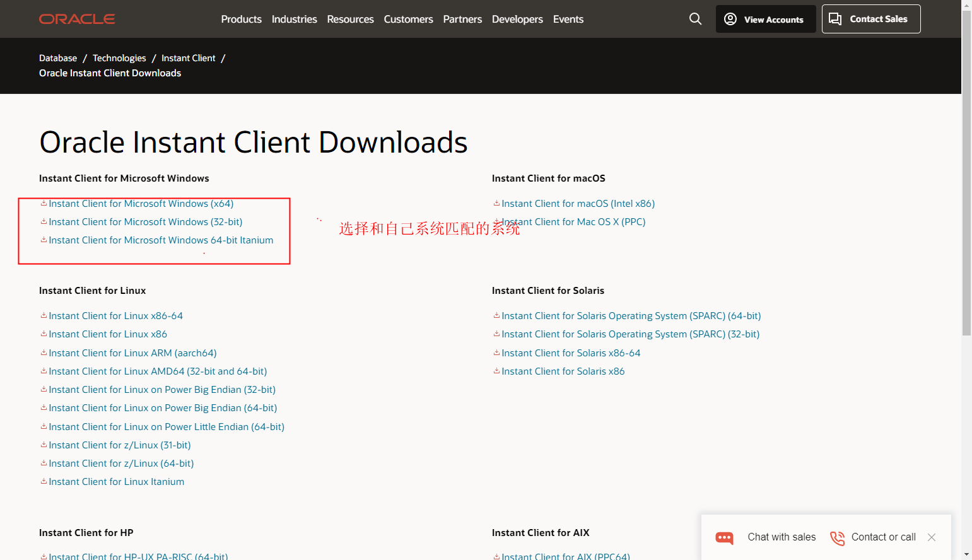Open Instant Client for AIX (PPC64)

pos(566,556)
